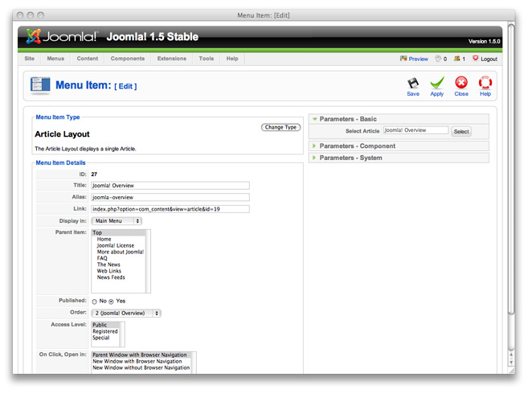532x394 pixels.
Task: Click the Title input field
Action: [170, 185]
